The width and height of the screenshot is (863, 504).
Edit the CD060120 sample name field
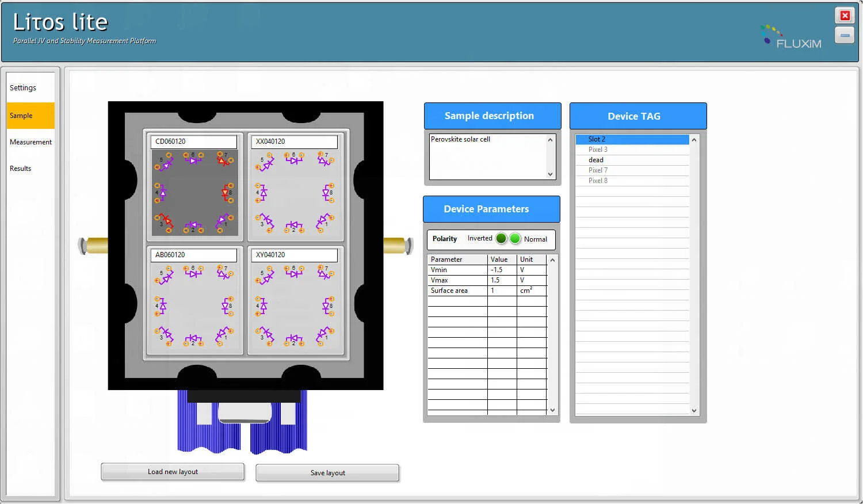193,142
